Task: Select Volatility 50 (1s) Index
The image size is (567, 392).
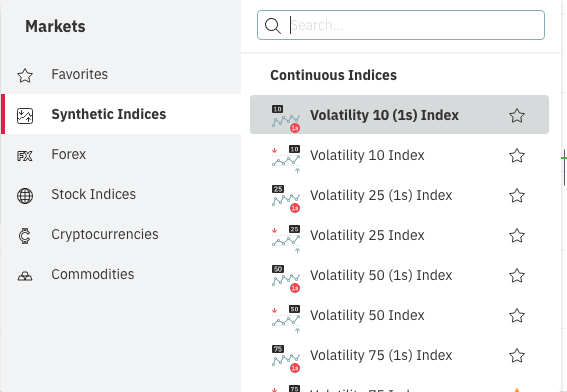Action: (399, 275)
